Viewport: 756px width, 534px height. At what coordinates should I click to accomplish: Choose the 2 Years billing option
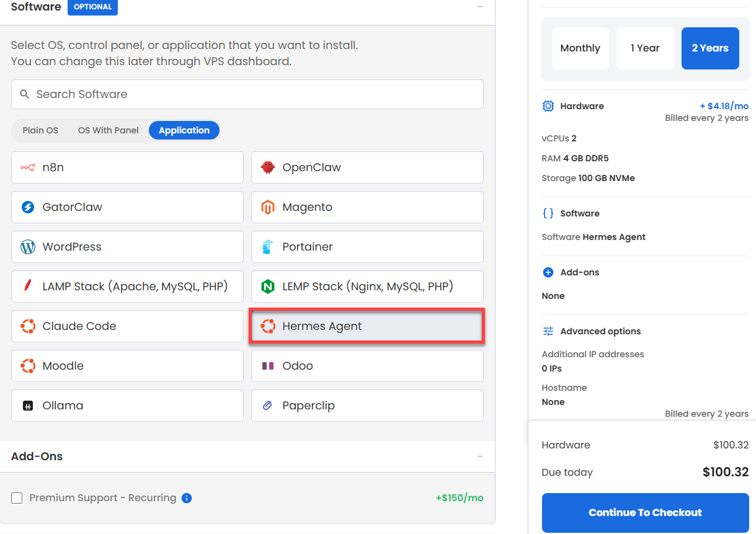click(710, 48)
